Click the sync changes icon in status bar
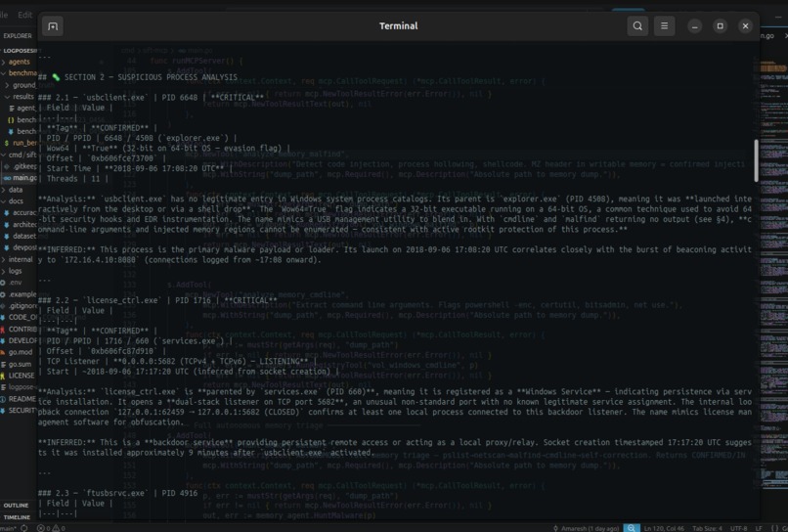 tap(24, 528)
